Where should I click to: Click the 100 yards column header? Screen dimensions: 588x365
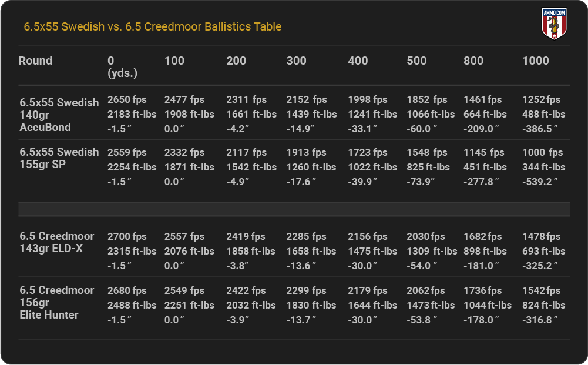click(x=174, y=61)
